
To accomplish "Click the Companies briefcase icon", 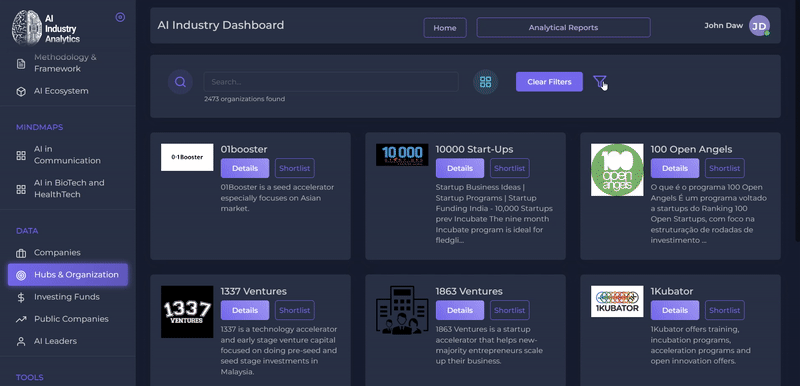I will [21, 253].
